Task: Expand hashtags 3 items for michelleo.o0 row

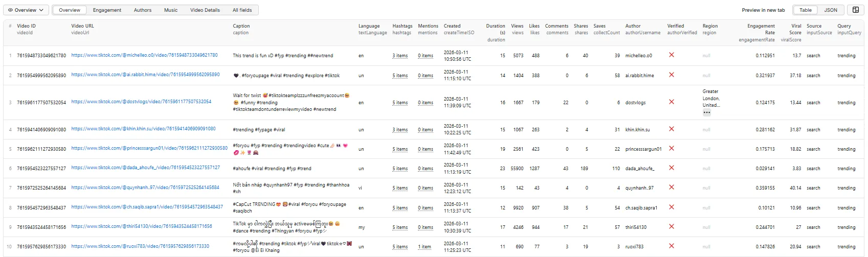Action: [x=400, y=56]
